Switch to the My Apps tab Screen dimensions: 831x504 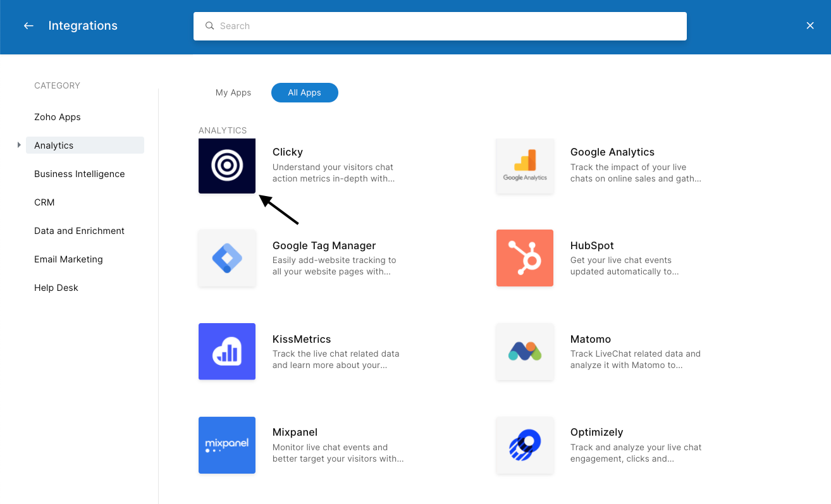pos(233,92)
